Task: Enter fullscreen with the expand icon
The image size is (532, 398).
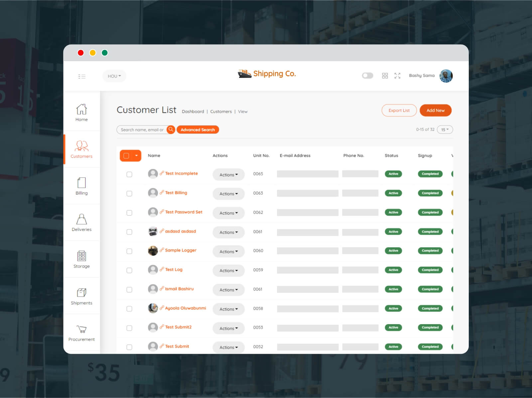Action: point(397,76)
